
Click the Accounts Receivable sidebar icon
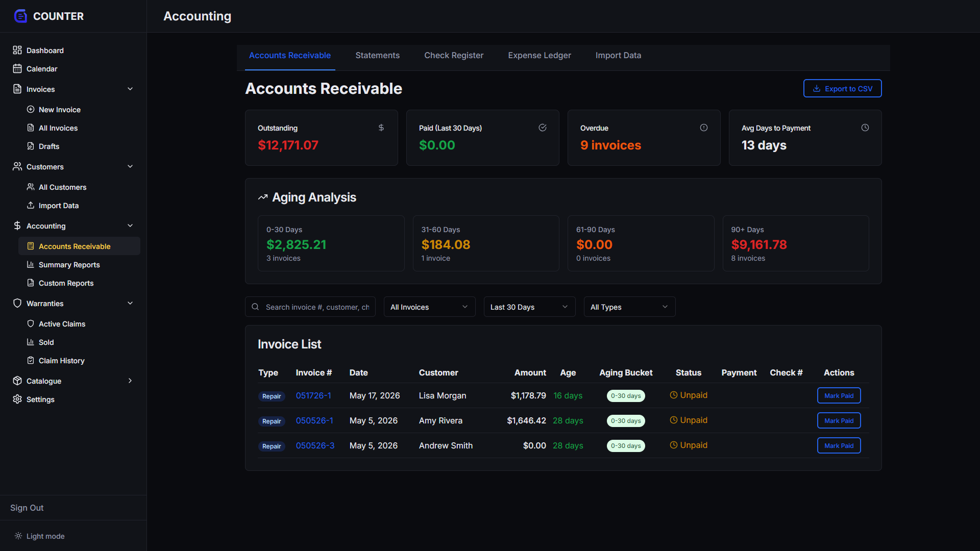[31, 246]
